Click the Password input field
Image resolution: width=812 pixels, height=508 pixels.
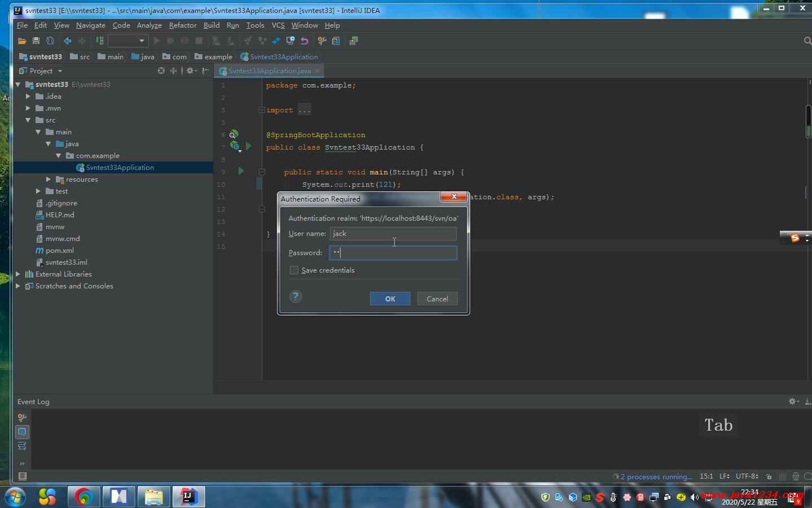pos(393,252)
